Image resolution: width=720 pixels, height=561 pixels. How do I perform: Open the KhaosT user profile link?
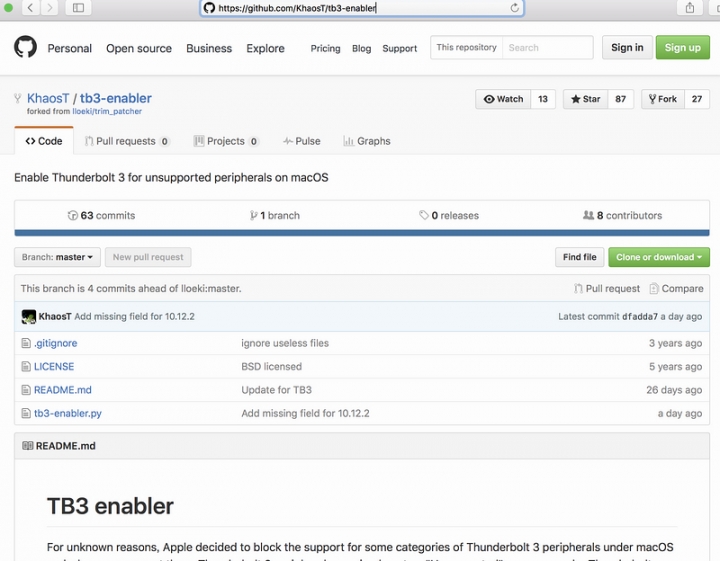pos(48,98)
